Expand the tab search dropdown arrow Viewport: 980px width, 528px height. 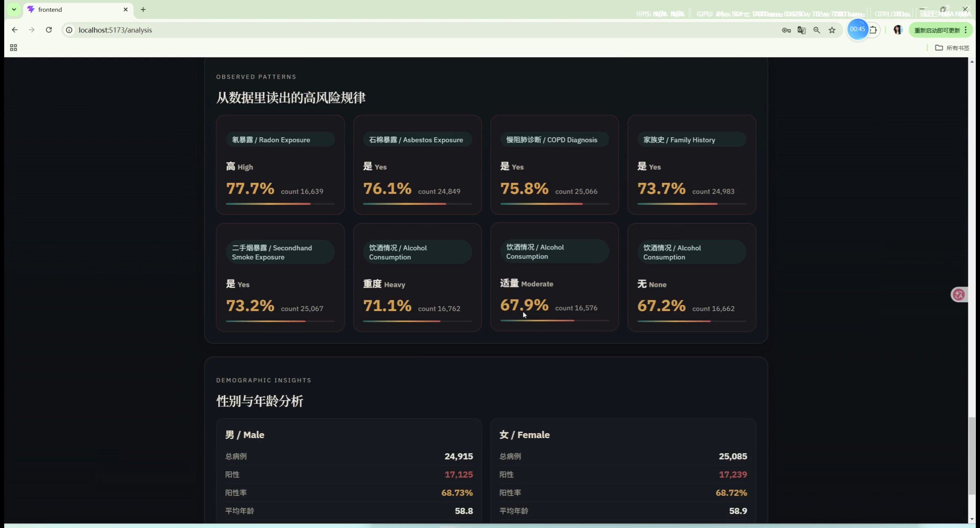tap(14, 9)
